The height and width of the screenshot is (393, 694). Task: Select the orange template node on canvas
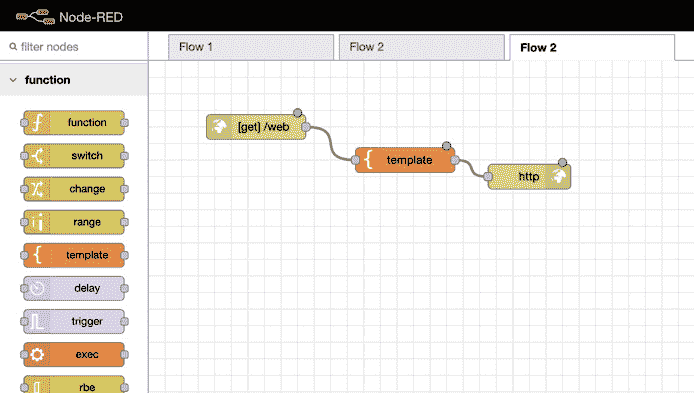[405, 160]
